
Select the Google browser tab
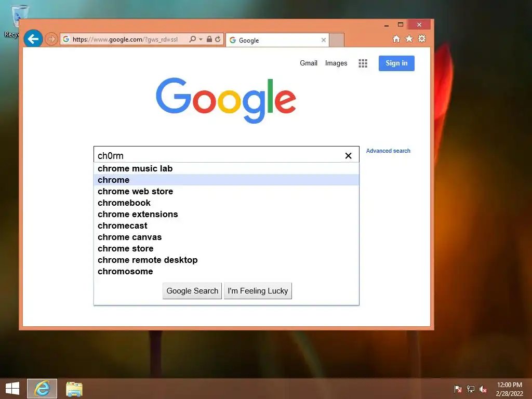[277, 40]
